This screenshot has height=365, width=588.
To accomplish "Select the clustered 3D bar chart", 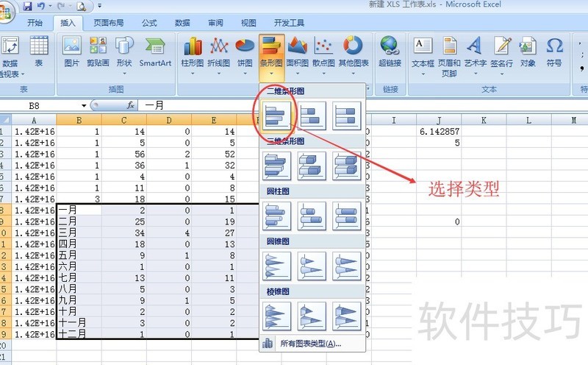I will click(x=276, y=166).
